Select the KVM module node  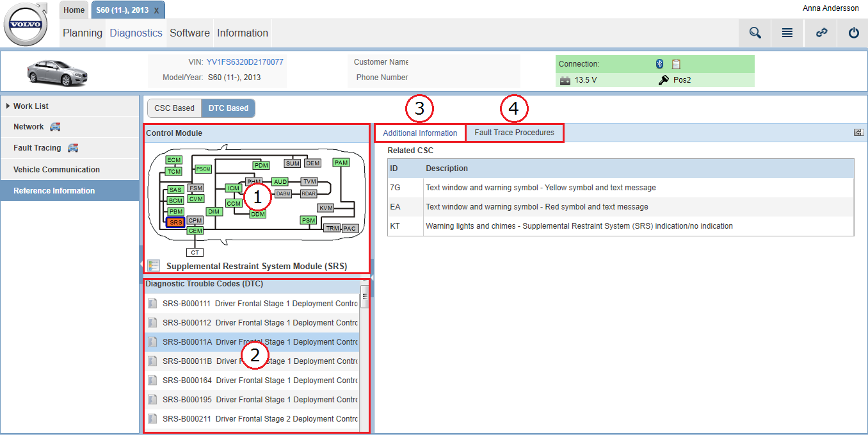tap(326, 208)
